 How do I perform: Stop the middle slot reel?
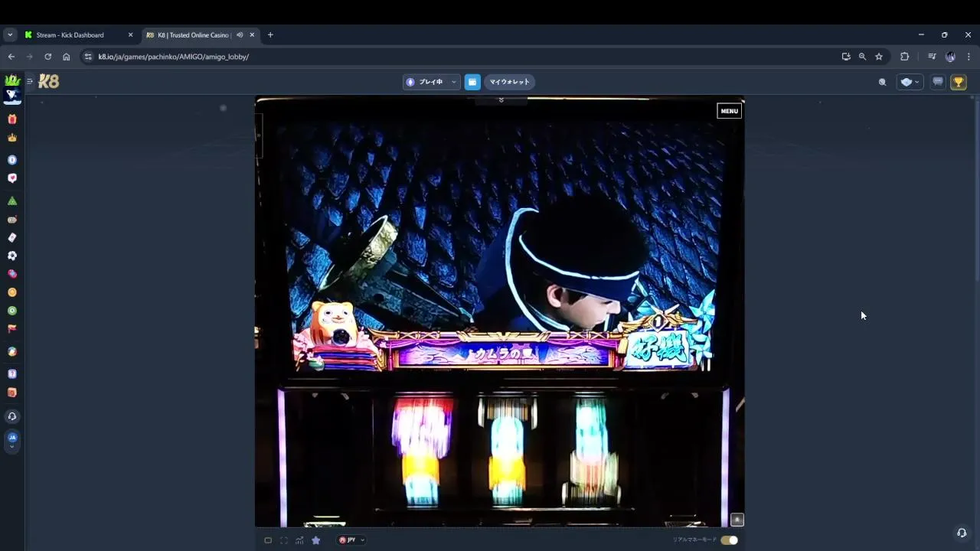pyautogui.click(x=507, y=452)
